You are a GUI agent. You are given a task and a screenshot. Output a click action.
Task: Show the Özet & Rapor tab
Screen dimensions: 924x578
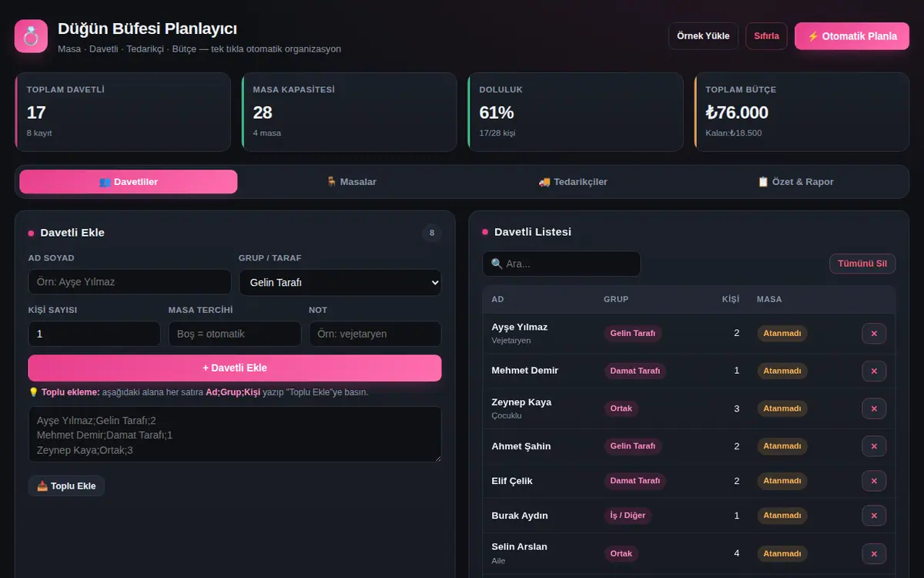point(795,182)
